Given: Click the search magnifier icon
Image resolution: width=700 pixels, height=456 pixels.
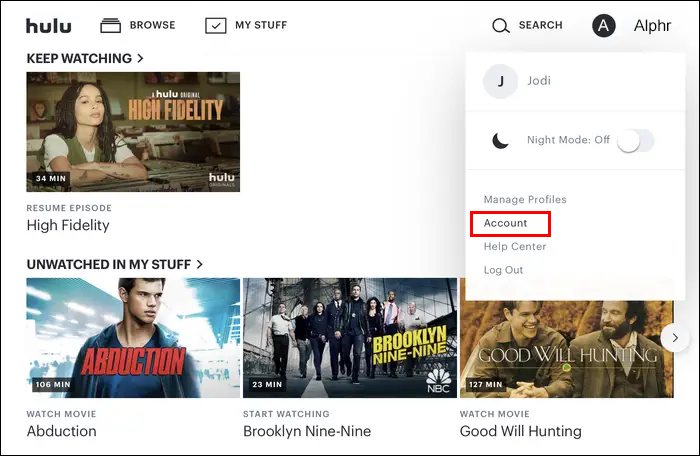Looking at the screenshot, I should coord(500,25).
